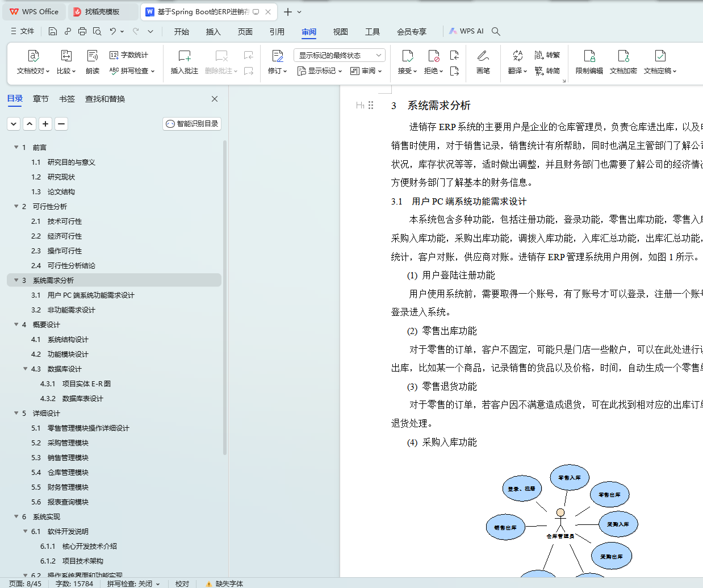Open a new tab with plus button
This screenshot has height=588, width=703.
tap(288, 12)
